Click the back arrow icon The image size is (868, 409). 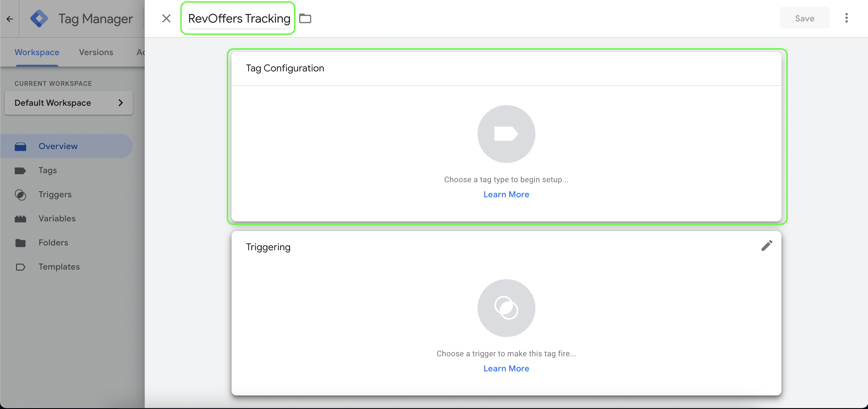(x=10, y=19)
